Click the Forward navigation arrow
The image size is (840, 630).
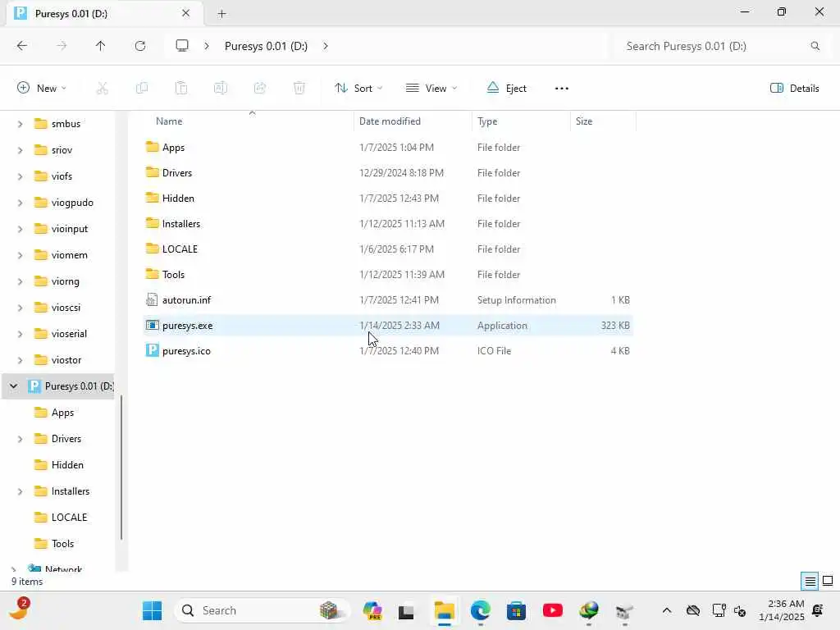[62, 46]
